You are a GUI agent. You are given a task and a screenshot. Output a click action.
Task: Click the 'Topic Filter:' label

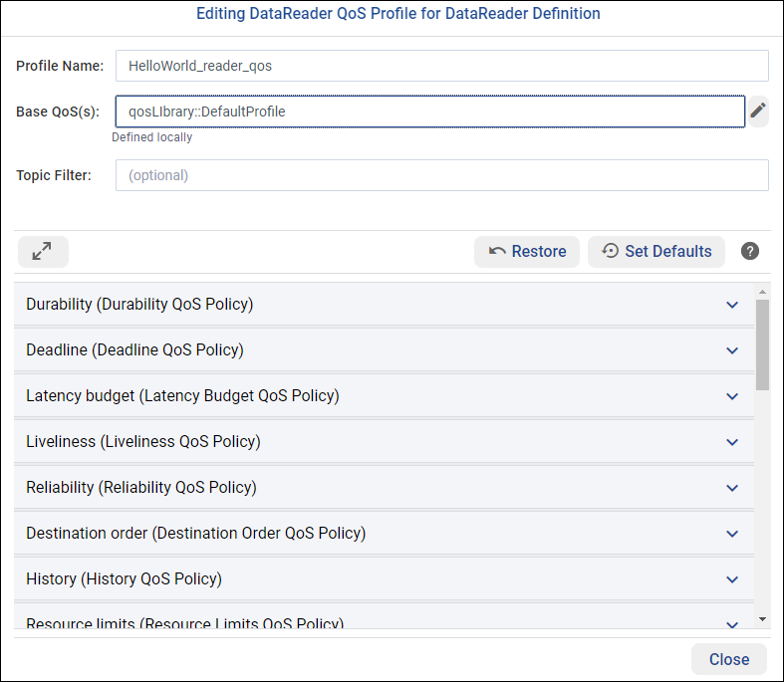tap(54, 175)
